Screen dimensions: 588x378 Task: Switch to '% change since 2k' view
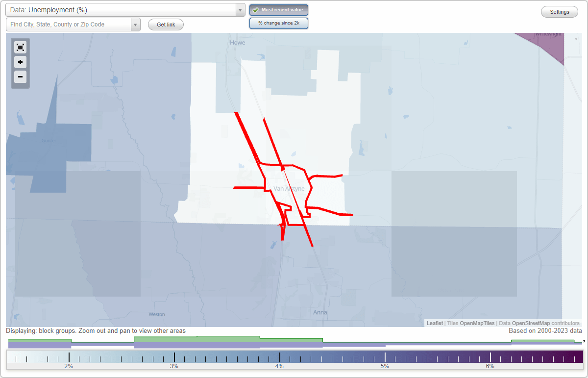pos(278,23)
